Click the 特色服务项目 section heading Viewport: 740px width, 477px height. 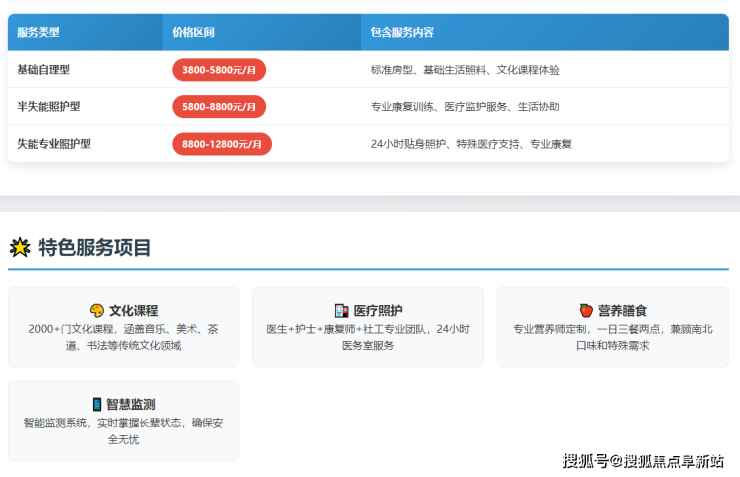(95, 248)
